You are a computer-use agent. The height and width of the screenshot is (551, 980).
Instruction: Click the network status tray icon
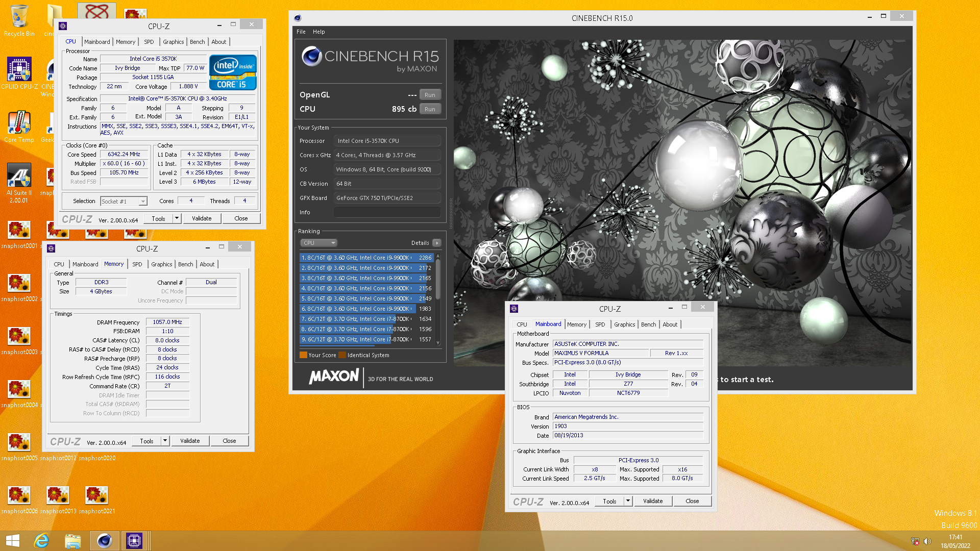click(x=915, y=541)
